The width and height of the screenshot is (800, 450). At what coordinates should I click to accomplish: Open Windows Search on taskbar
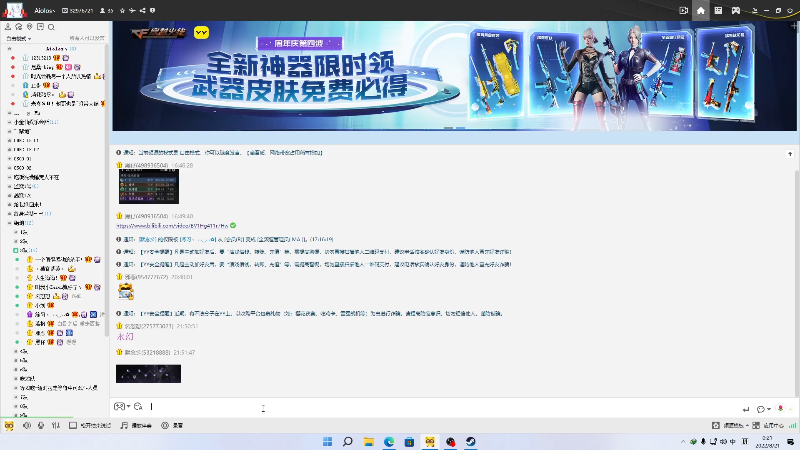point(348,441)
